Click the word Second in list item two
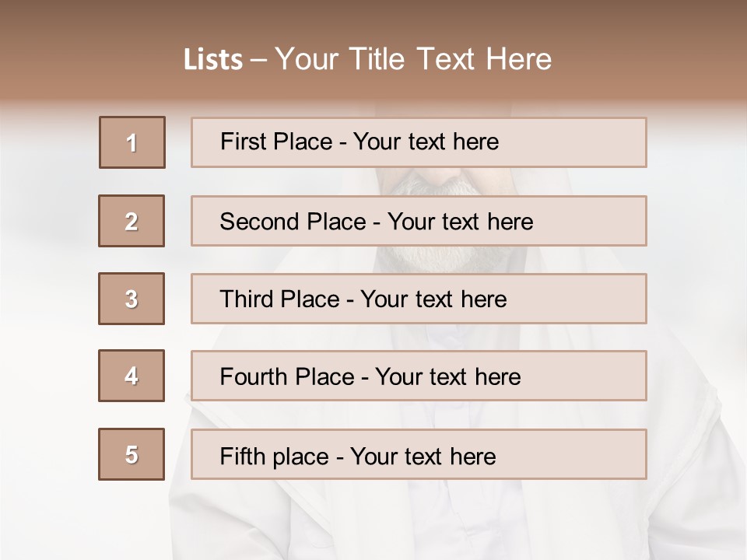Image resolution: width=747 pixels, height=560 pixels. point(259,222)
